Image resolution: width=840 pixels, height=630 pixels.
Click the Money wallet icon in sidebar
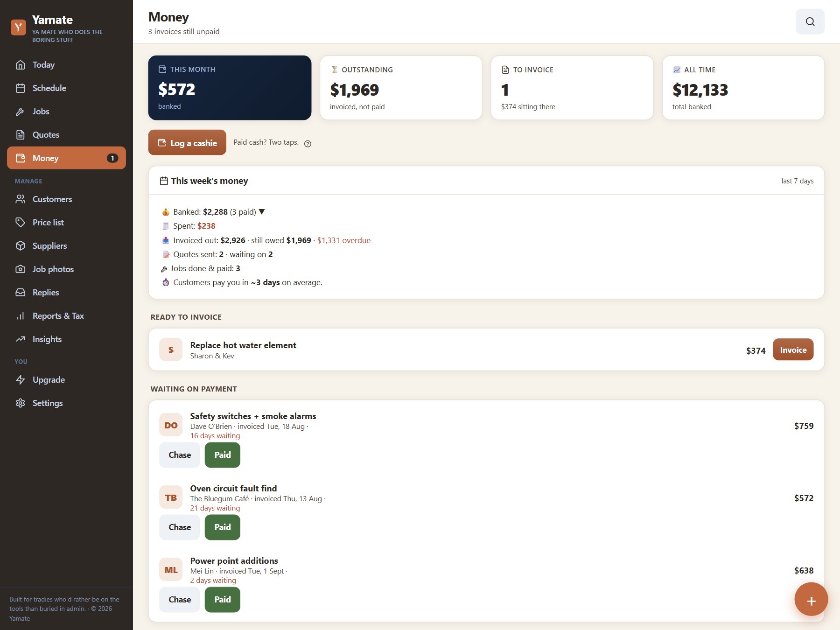(21, 158)
